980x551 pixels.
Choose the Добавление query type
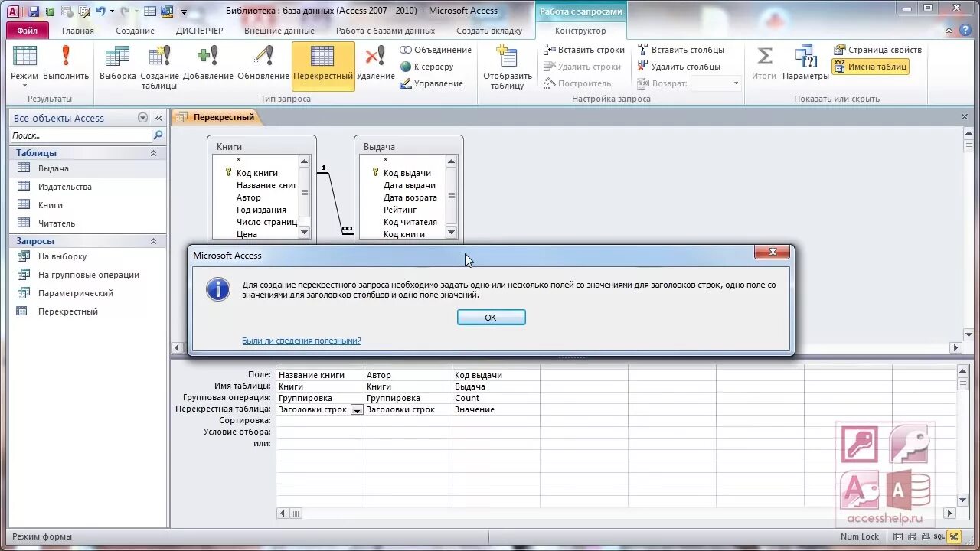(207, 63)
